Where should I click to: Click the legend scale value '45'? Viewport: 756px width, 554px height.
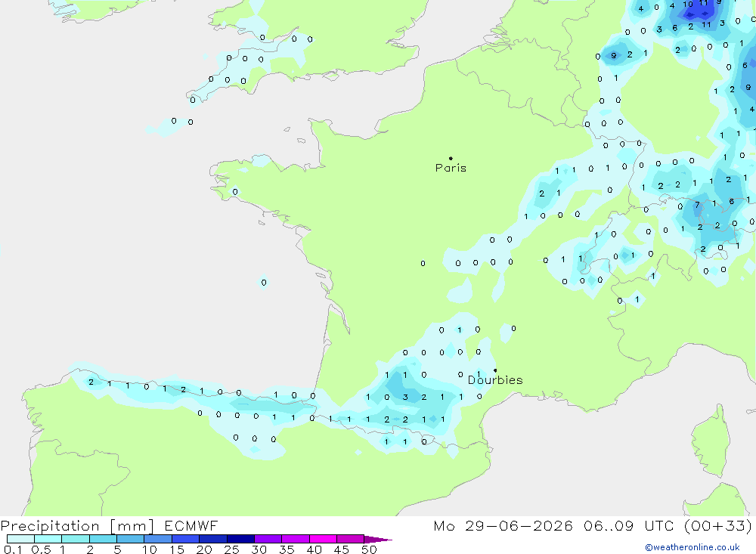point(342,549)
